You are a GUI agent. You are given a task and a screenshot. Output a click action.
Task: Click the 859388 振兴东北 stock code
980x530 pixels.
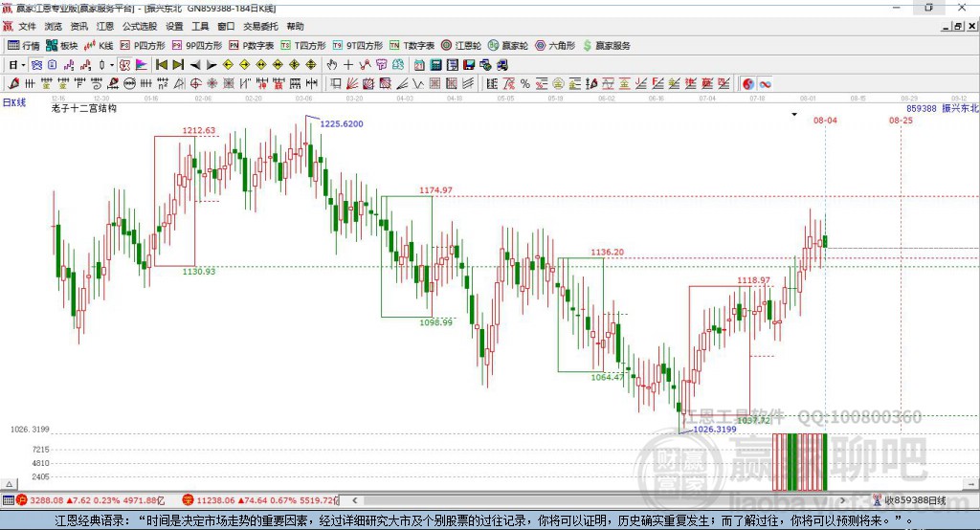tap(943, 108)
